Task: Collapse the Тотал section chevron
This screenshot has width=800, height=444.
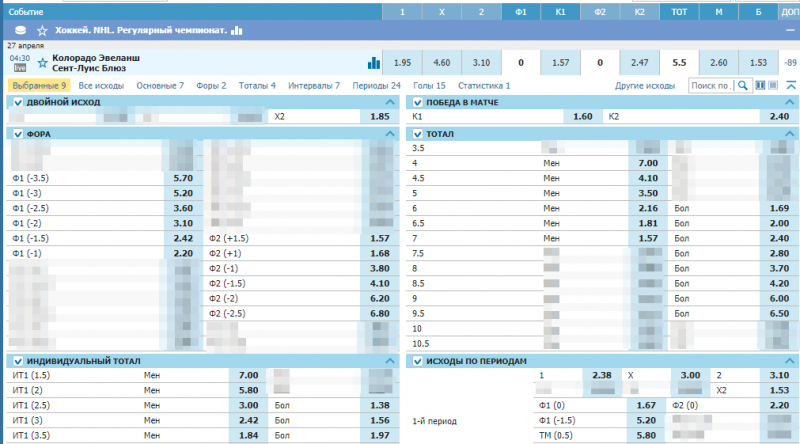Action: (790, 133)
